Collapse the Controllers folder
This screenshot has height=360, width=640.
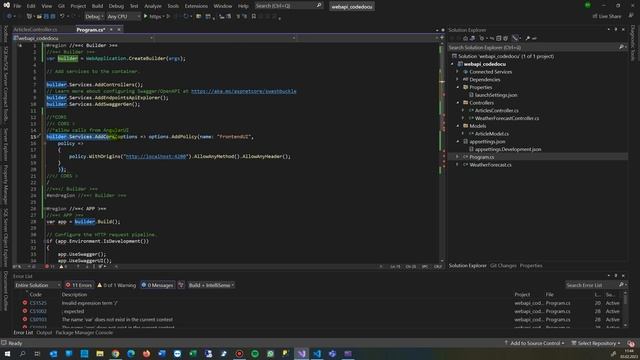458,103
